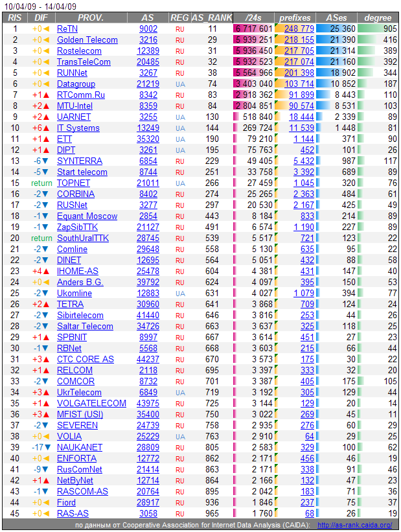Click the /24s column header
This screenshot has height=532, width=401.
click(x=253, y=17)
